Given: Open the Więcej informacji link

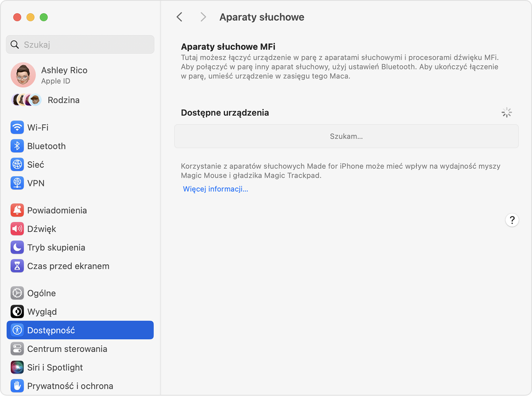Looking at the screenshot, I should 215,189.
